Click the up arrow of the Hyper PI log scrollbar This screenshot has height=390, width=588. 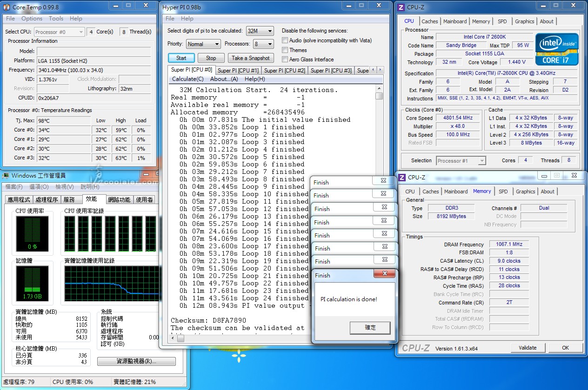[x=379, y=88]
